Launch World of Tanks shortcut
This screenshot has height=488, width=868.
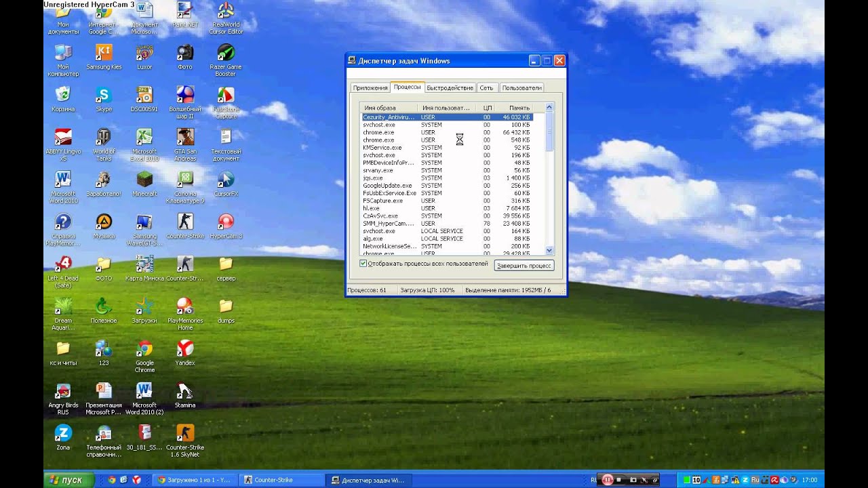point(104,144)
